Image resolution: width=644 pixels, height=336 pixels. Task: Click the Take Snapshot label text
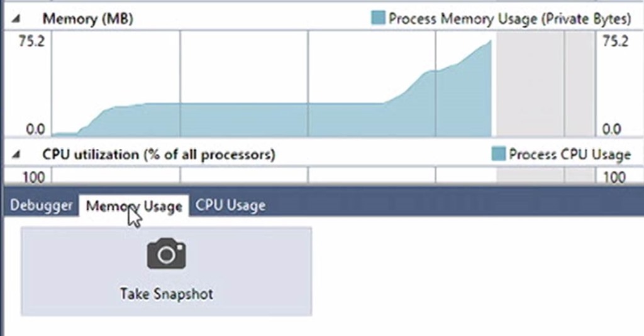point(166,294)
